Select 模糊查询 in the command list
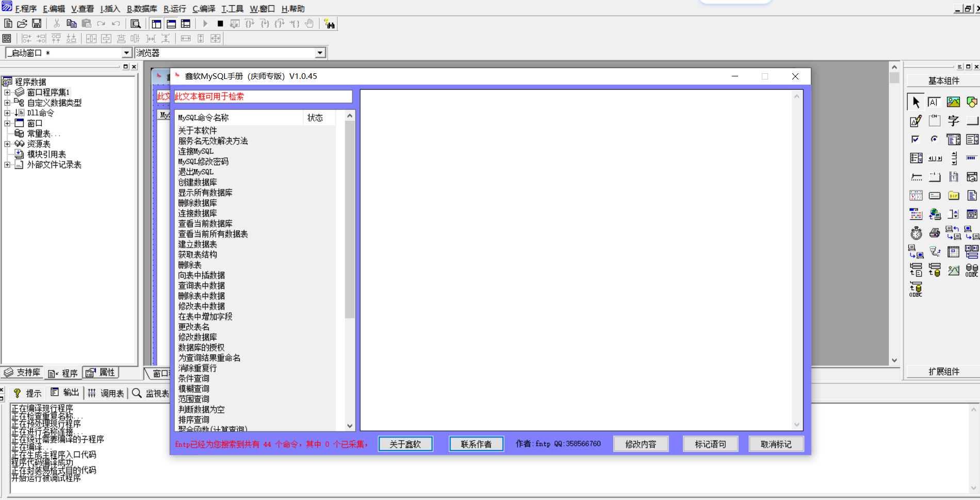 pos(194,389)
